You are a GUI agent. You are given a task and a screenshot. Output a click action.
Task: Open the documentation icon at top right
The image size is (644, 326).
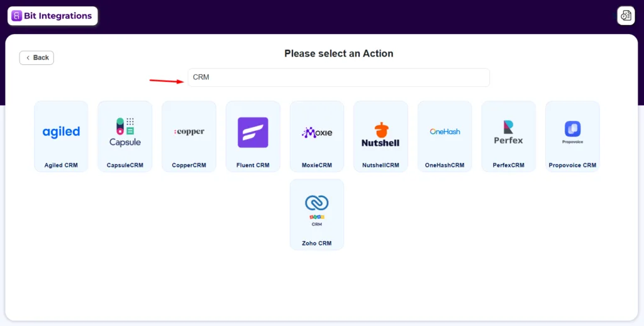(626, 16)
